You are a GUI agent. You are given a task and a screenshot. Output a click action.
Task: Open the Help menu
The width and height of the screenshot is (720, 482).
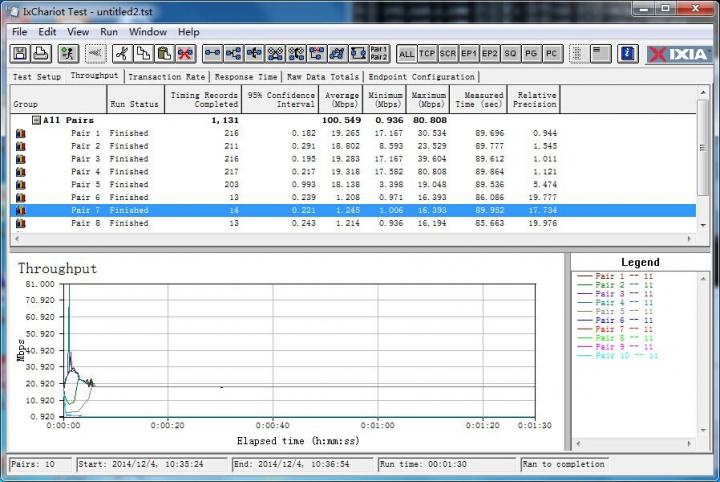(188, 32)
